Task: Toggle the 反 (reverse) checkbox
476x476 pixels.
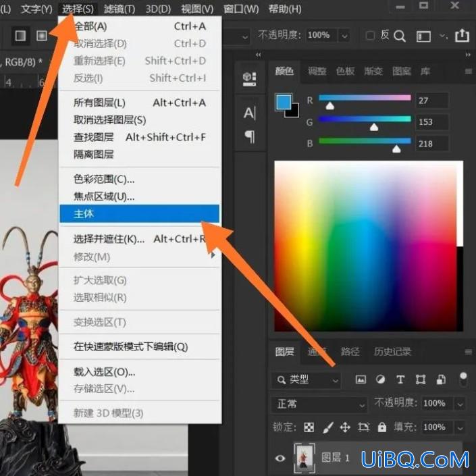Action: click(x=370, y=36)
